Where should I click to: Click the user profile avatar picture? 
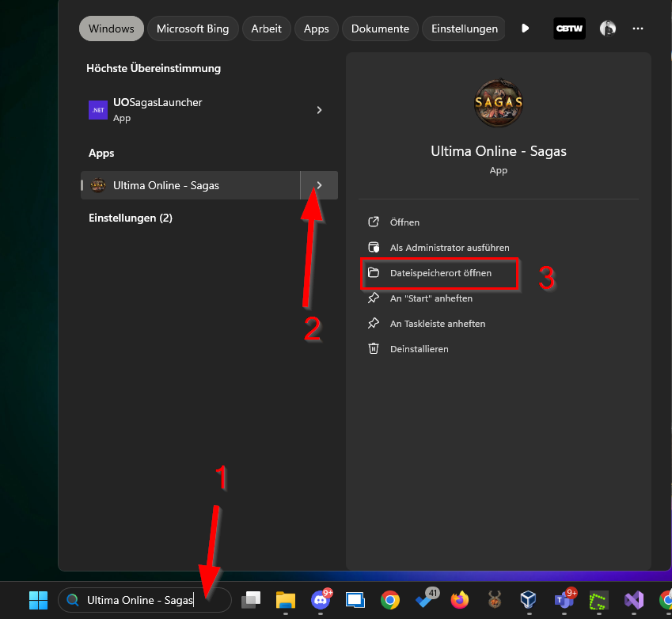[x=608, y=28]
